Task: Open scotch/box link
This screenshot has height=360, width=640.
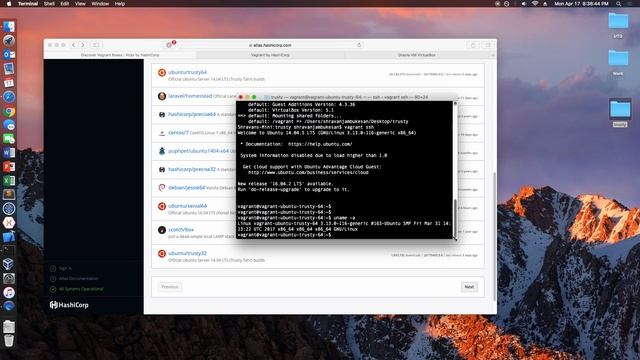Action: point(181,229)
